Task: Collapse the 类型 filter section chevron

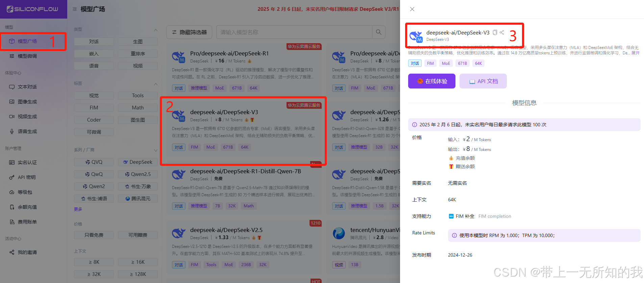Action: pos(156,30)
